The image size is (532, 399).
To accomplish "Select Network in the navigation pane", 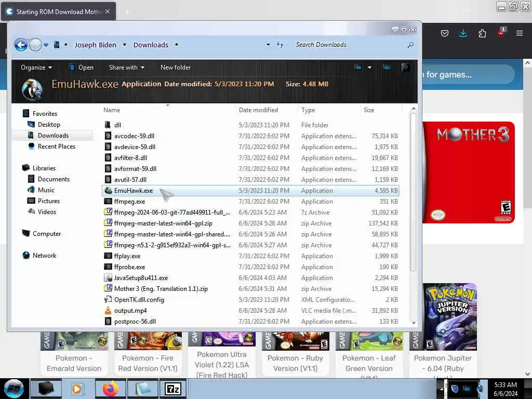I will point(44,256).
